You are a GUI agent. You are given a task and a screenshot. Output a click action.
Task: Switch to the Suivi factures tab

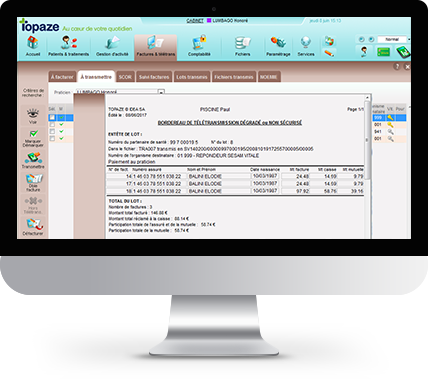pos(154,77)
